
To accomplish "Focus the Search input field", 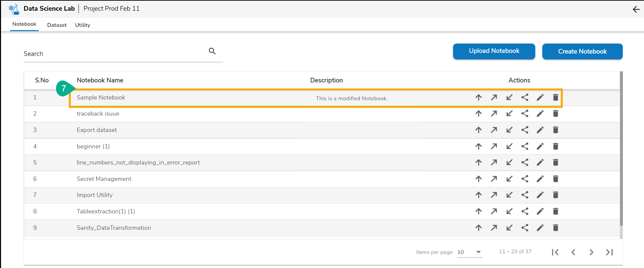I will point(114,54).
